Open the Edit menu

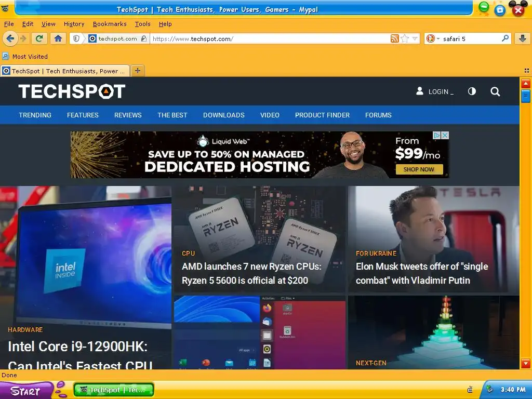point(28,24)
